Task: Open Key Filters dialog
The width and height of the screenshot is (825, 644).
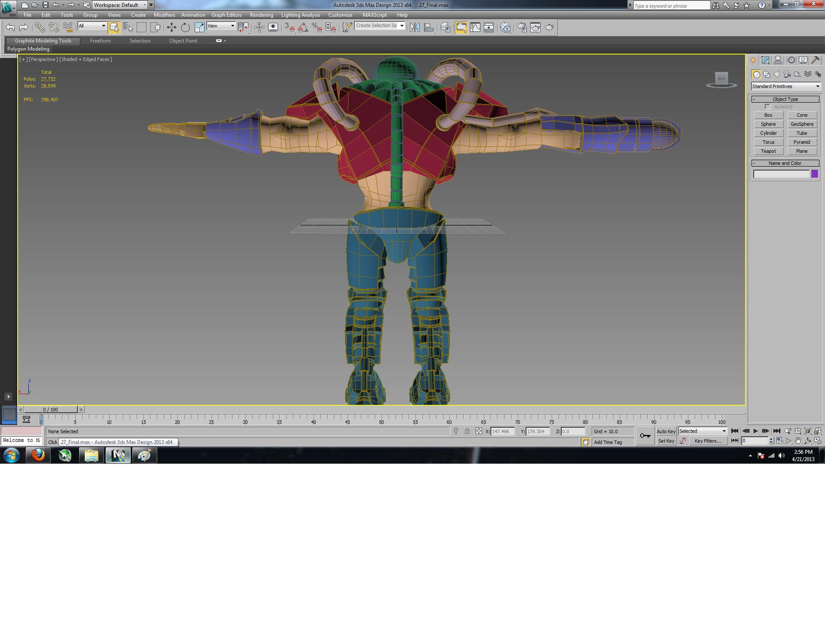Action: (708, 441)
